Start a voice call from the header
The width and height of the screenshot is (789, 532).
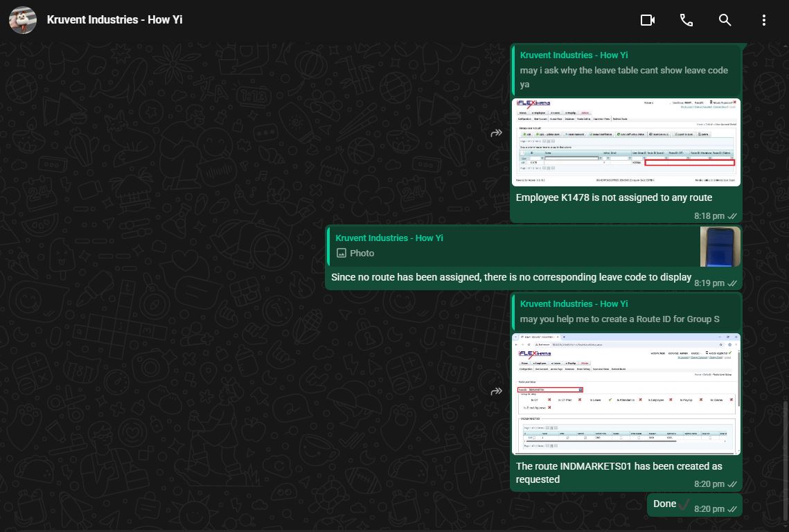point(686,20)
